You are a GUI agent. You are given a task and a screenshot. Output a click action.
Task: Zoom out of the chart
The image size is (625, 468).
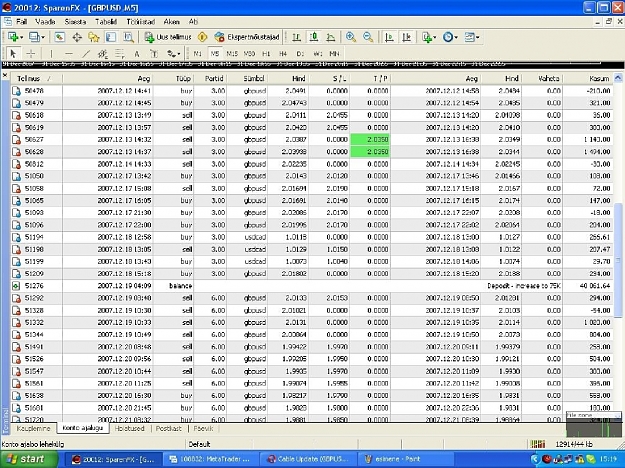click(368, 37)
